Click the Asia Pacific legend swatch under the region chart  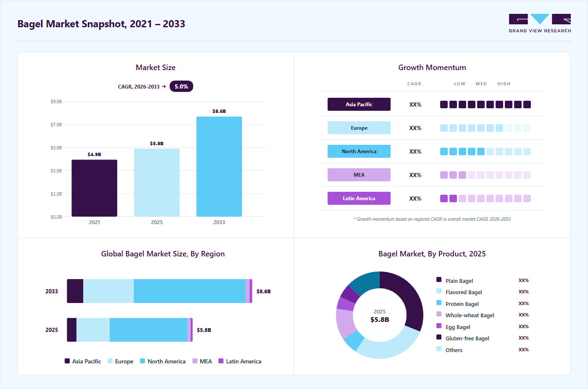(x=67, y=361)
